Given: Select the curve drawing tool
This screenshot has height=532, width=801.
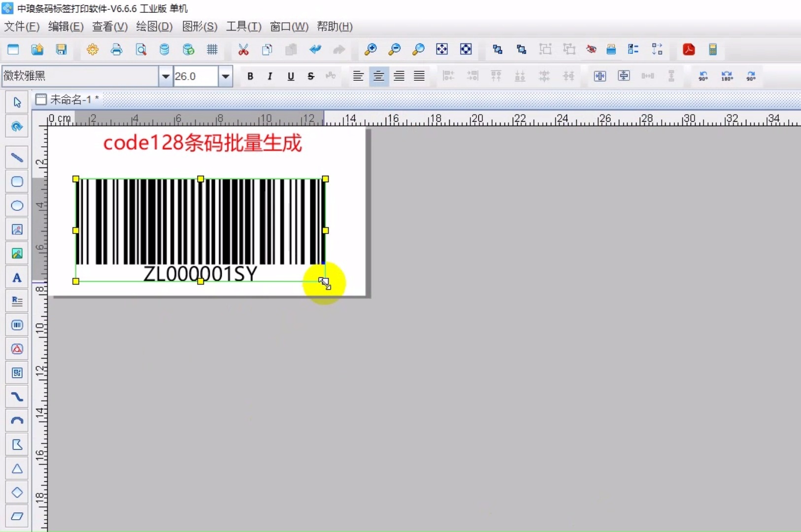Looking at the screenshot, I should [17, 397].
